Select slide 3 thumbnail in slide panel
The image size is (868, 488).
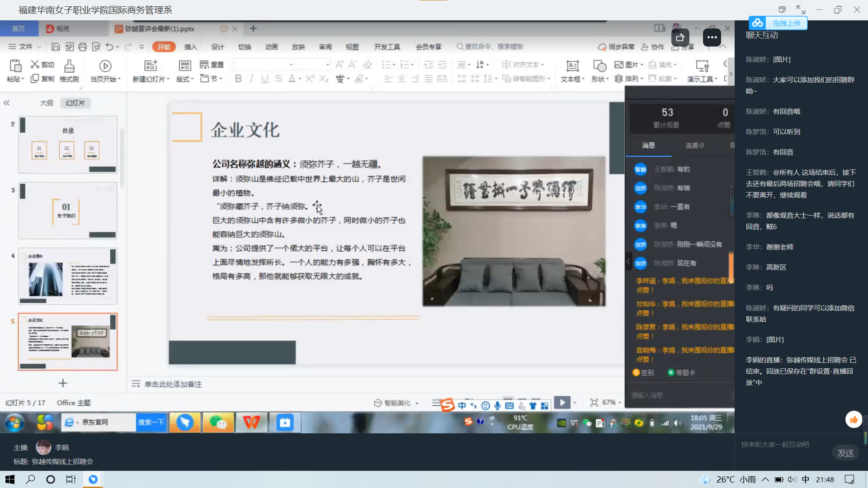[x=68, y=211]
